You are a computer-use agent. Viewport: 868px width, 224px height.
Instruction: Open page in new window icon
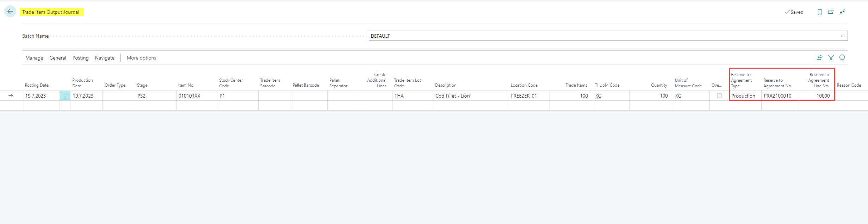coord(831,12)
